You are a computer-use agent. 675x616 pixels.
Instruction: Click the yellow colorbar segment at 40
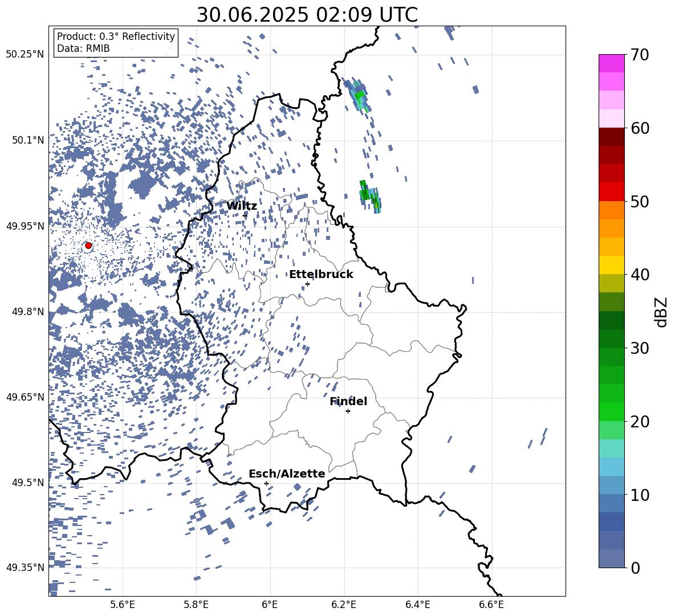611,265
